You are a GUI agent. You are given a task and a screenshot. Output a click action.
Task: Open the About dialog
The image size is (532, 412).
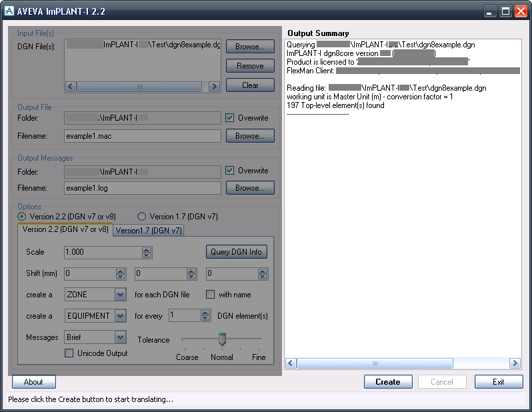[x=33, y=382]
